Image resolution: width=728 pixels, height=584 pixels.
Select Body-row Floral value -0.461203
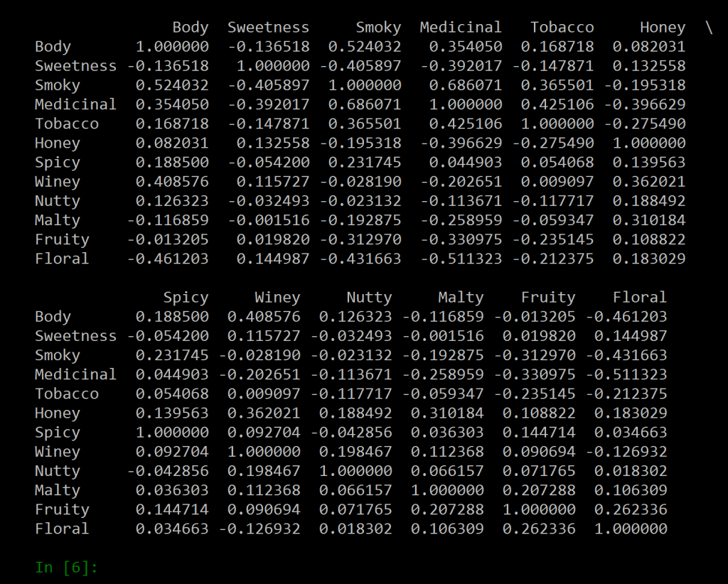[x=626, y=317]
